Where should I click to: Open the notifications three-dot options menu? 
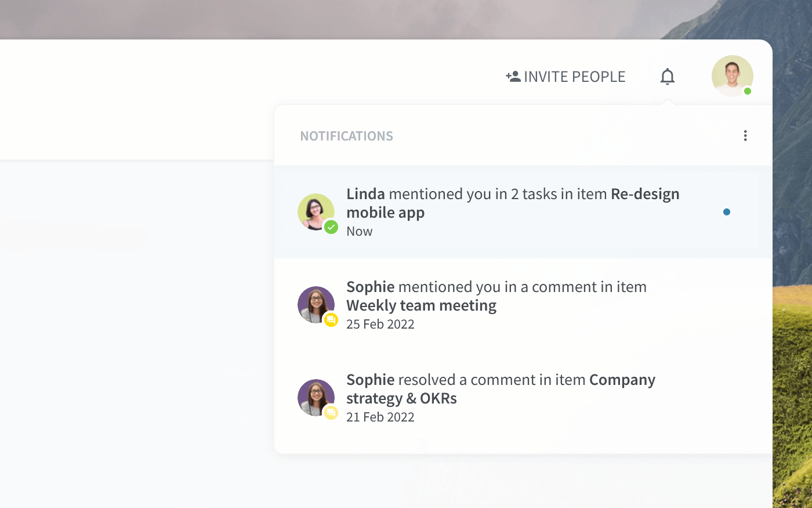[x=745, y=136]
